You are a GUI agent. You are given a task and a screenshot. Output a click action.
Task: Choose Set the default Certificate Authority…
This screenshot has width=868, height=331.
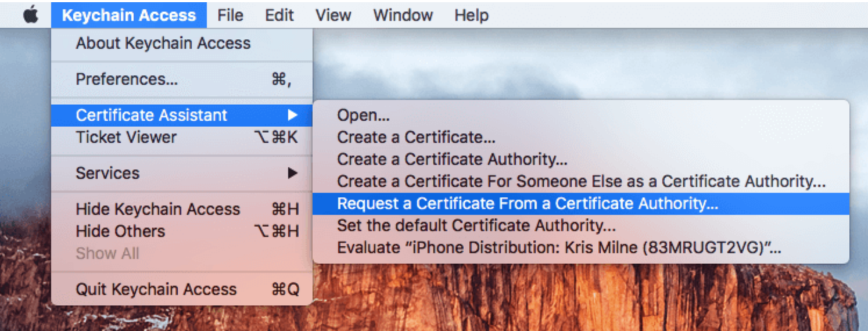pos(581,226)
